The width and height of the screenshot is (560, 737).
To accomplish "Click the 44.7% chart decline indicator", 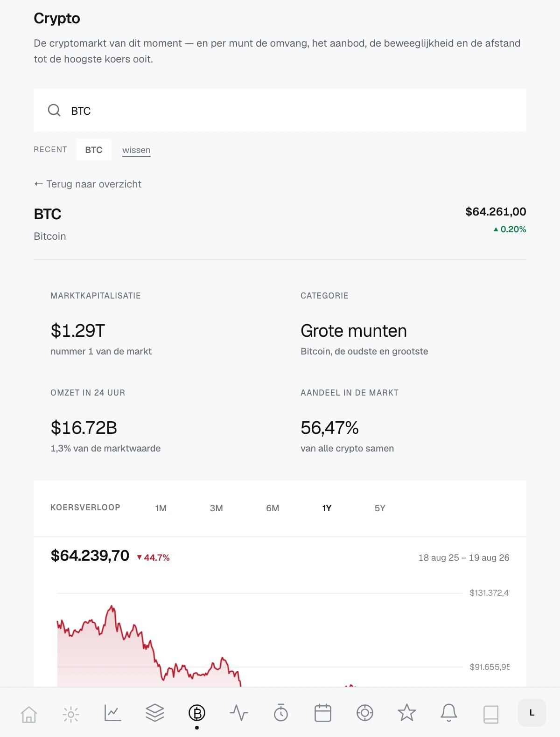I will [153, 557].
